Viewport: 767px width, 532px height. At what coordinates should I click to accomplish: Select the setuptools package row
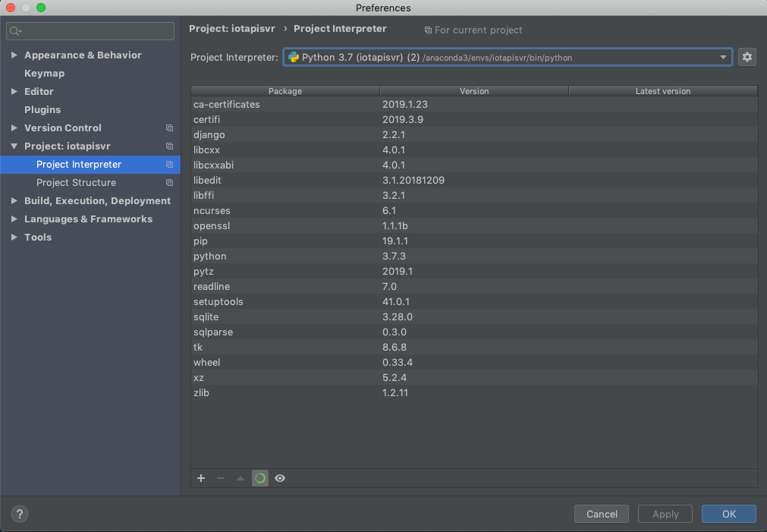pyautogui.click(x=474, y=301)
